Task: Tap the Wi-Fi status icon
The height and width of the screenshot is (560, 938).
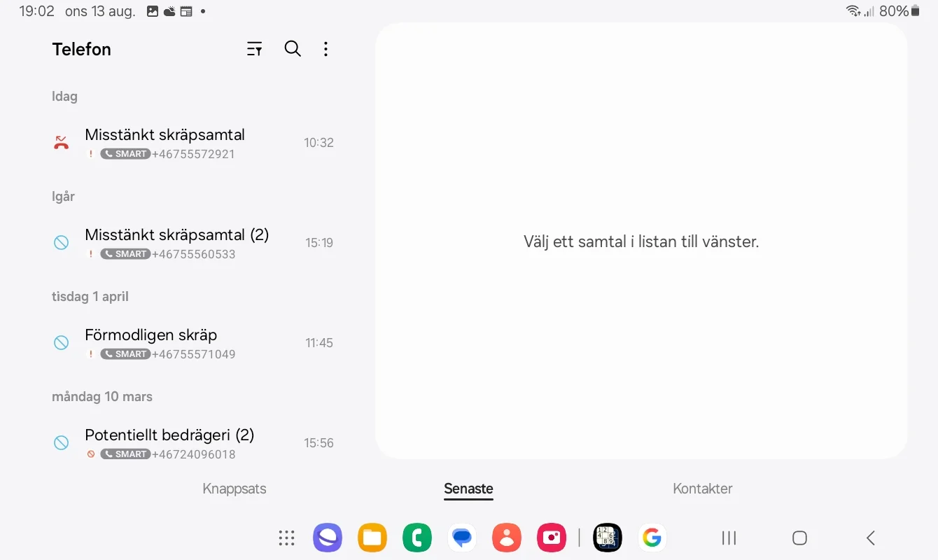Action: [853, 11]
